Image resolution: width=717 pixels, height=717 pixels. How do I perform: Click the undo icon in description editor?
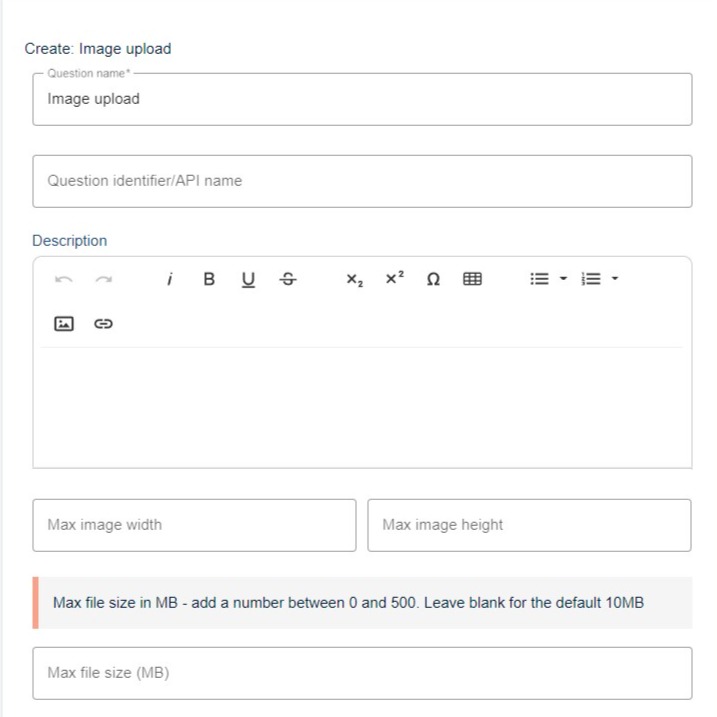64,279
